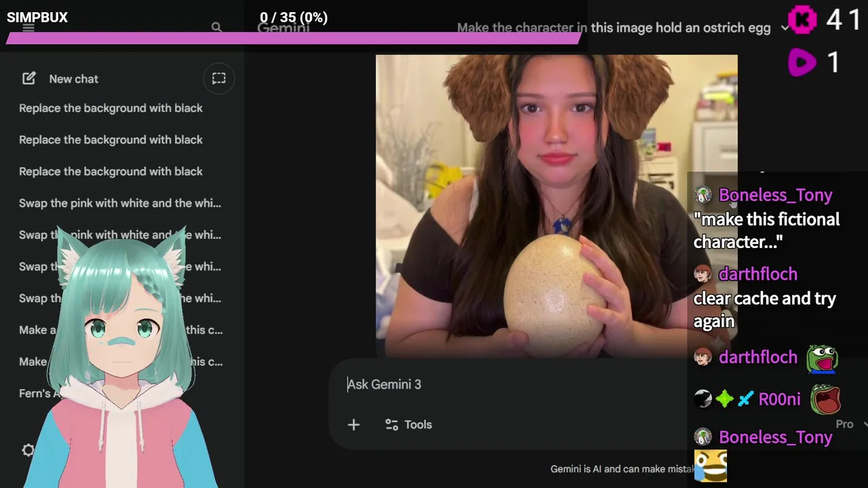Open the temporary chat dashed-square icon
This screenshot has width=868, height=488.
218,79
